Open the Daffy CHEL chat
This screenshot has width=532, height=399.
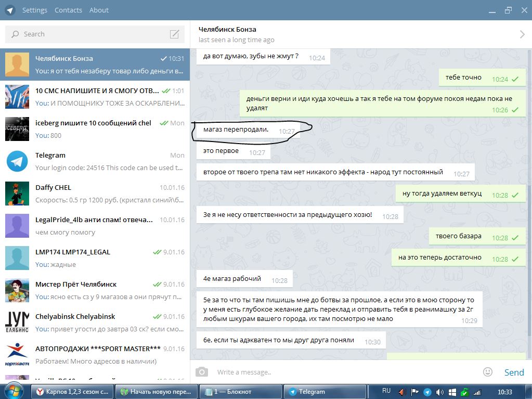[95, 194]
